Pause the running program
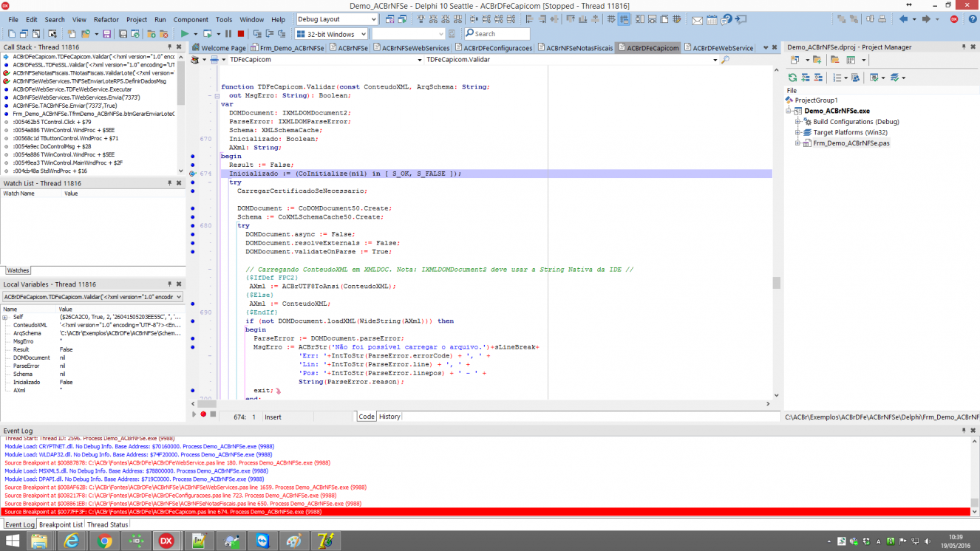 [x=228, y=34]
